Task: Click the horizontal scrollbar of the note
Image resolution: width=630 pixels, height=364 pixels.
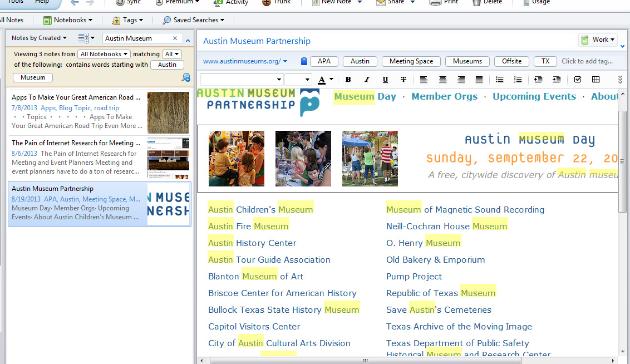Action: pyautogui.click(x=365, y=361)
